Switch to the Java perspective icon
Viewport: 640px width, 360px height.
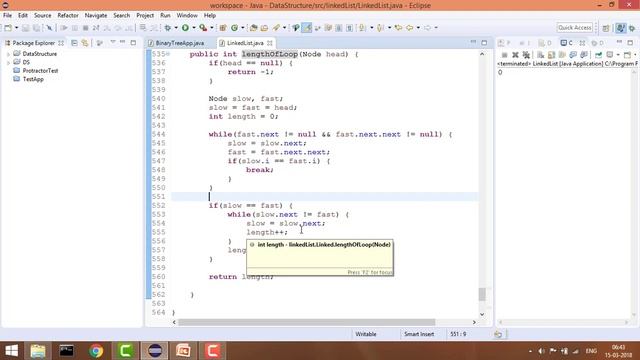pyautogui.click(x=620, y=28)
